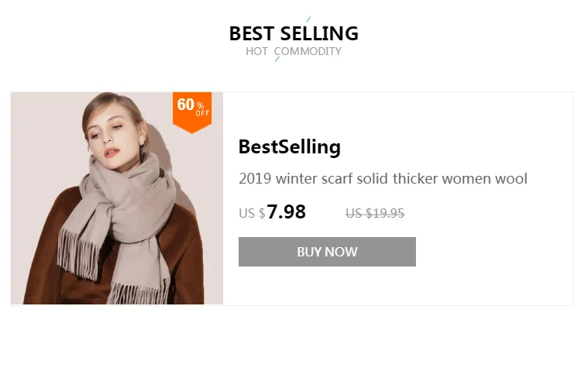Click the crossed-out US $19.95 price
This screenshot has width=581, height=392.
(375, 213)
